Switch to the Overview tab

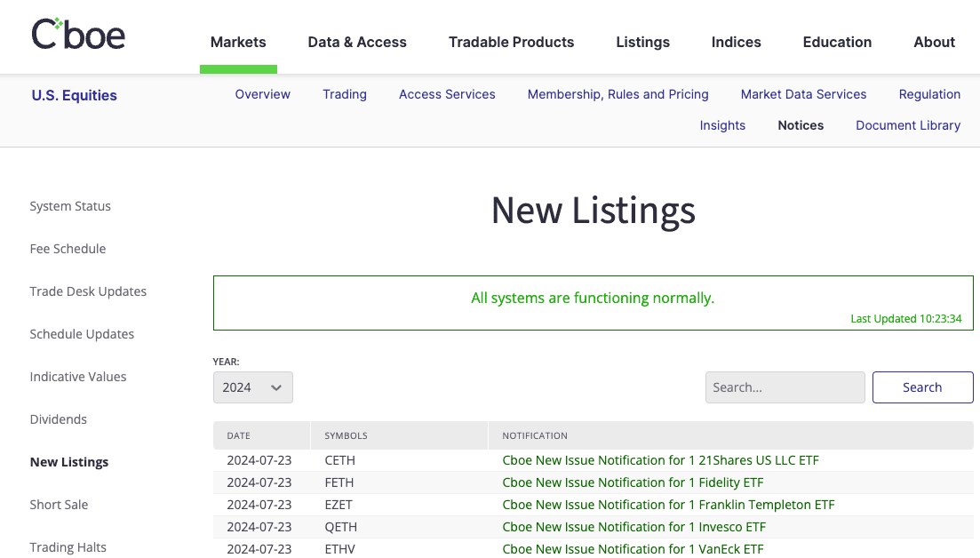pos(262,94)
